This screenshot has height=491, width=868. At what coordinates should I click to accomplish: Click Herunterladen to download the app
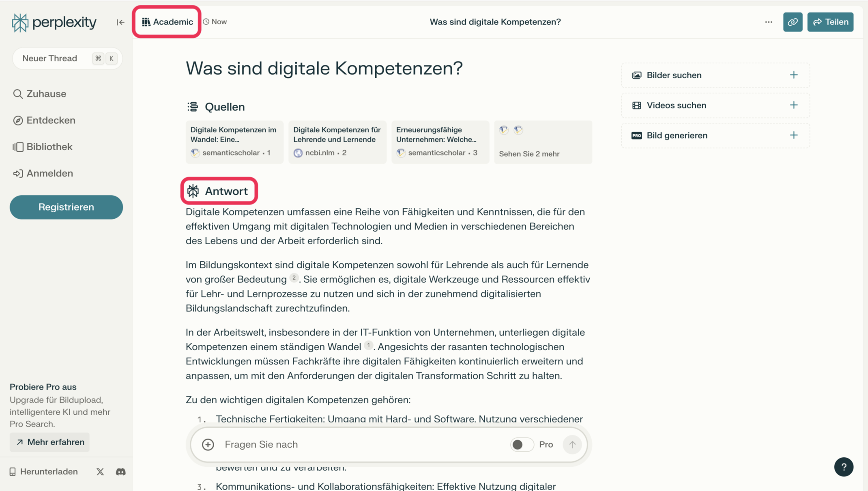pos(43,472)
